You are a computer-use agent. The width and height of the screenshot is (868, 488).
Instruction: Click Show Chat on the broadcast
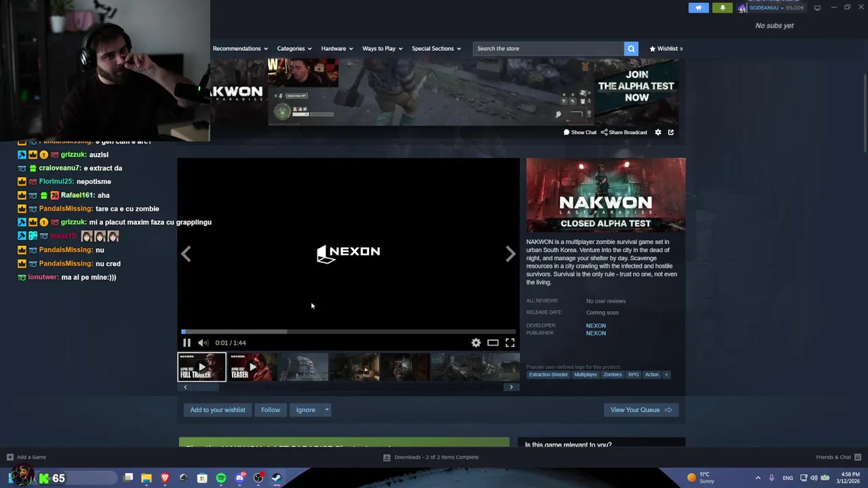[580, 132]
